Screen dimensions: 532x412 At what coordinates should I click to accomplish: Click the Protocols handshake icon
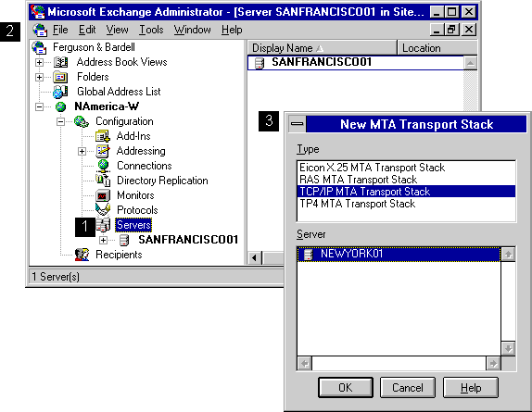click(103, 210)
